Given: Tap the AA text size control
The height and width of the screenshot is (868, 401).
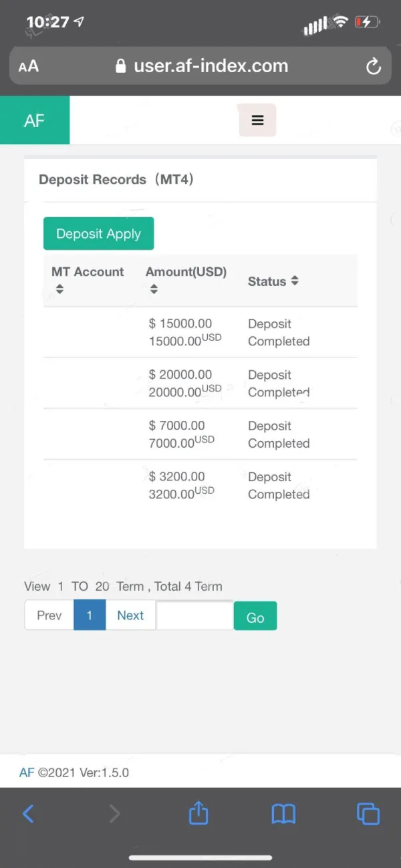Looking at the screenshot, I should 29,66.
